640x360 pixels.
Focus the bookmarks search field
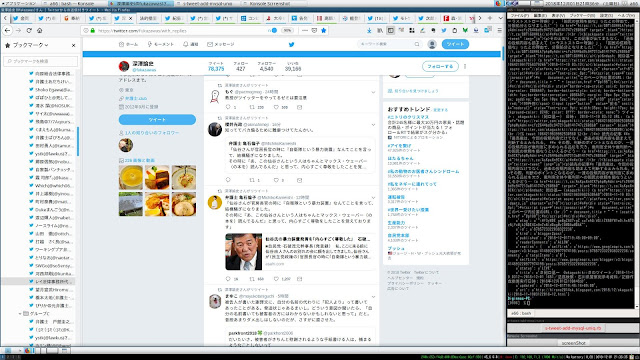40,61
